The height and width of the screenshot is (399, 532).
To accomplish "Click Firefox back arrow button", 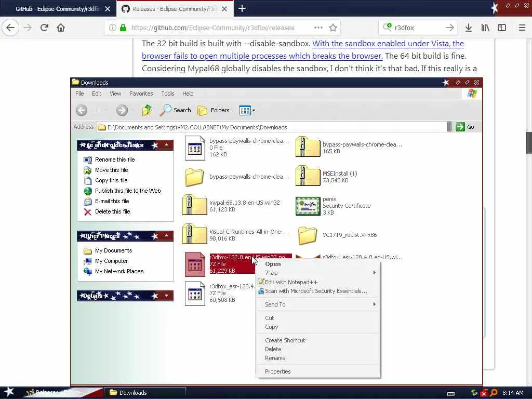I will coord(10,28).
